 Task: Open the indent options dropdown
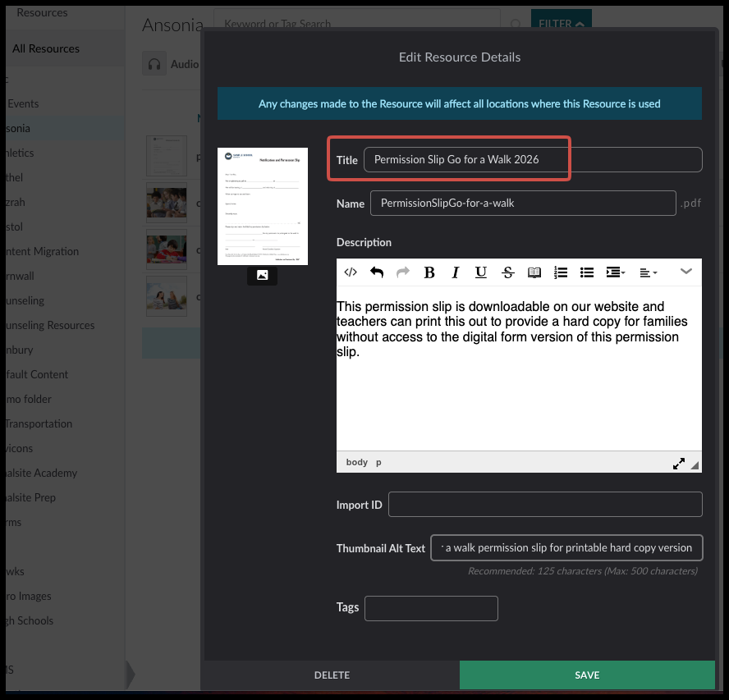click(x=616, y=272)
